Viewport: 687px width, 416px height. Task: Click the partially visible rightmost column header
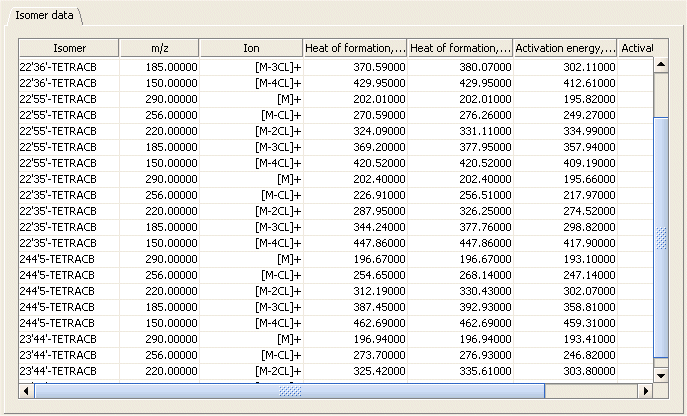point(636,48)
